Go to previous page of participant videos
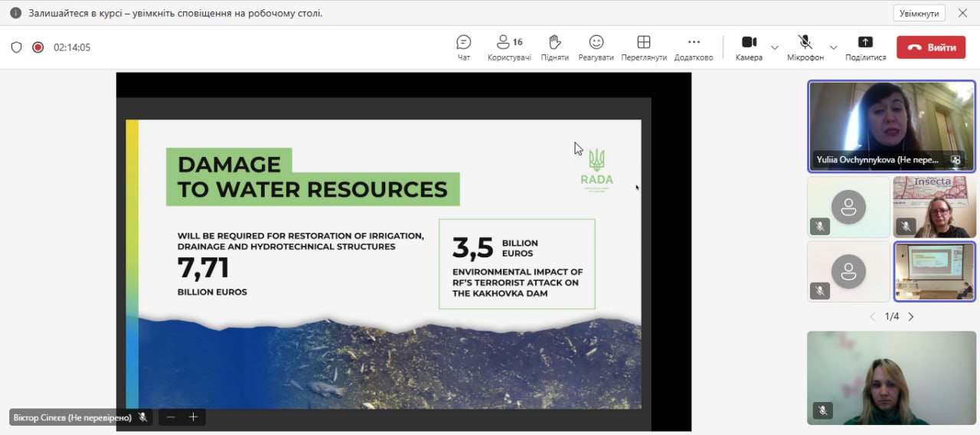This screenshot has height=435, width=980. pyautogui.click(x=872, y=316)
